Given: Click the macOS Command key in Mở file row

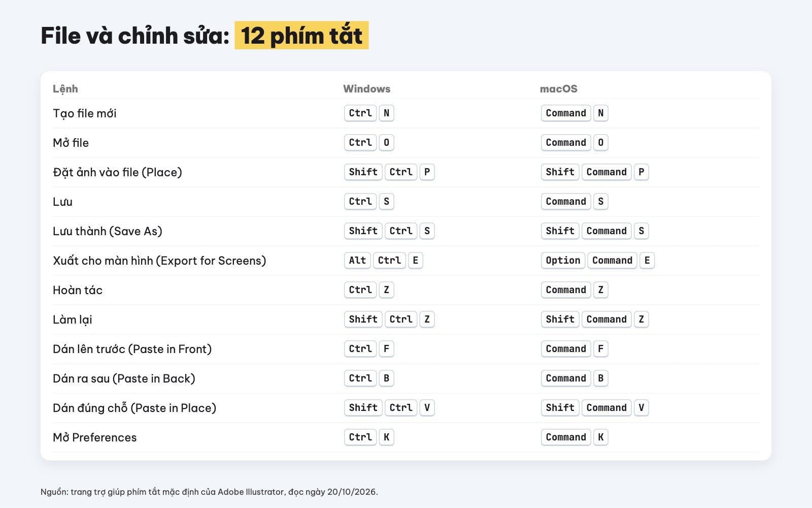Looking at the screenshot, I should 566,143.
